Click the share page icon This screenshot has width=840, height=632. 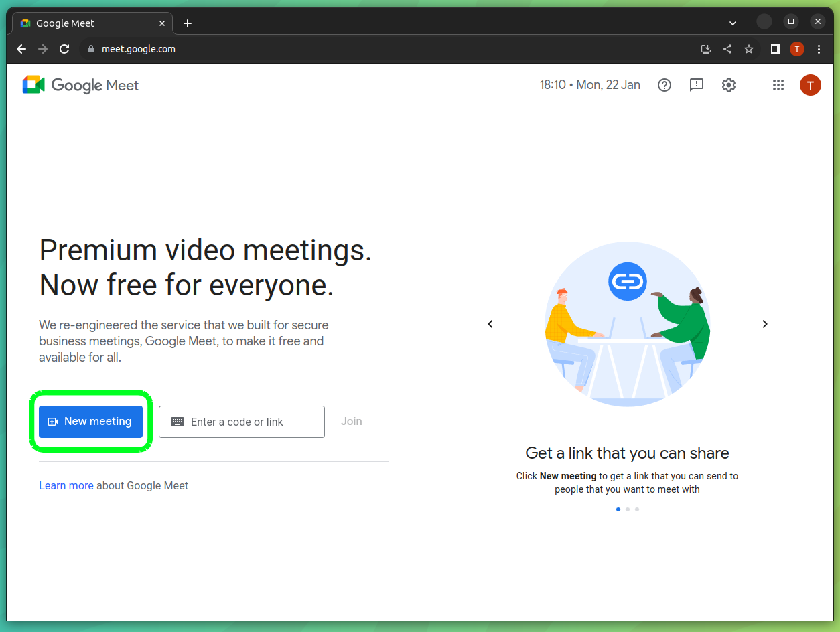click(x=727, y=49)
